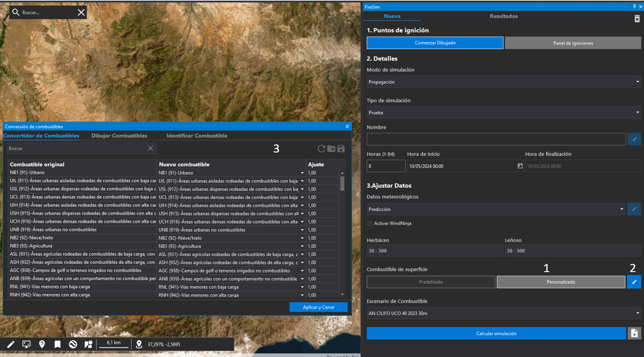The height and width of the screenshot is (357, 644).
Task: Switch to the Dibujar Combustibles tab
Action: pyautogui.click(x=119, y=136)
